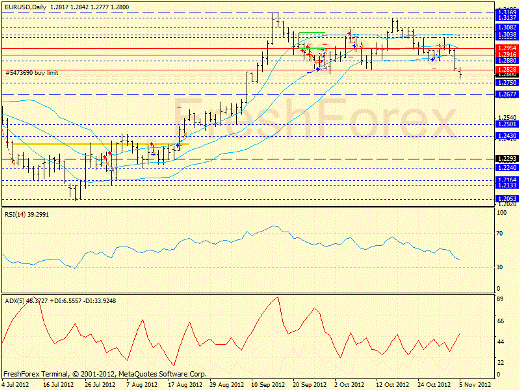
Task: Select the 29 Aug 2012 date marker
Action: click(226, 385)
